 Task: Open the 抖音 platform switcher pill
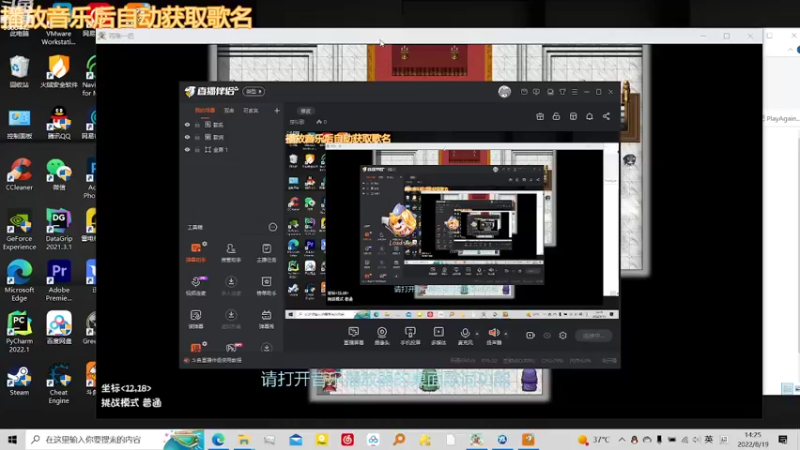point(253,91)
